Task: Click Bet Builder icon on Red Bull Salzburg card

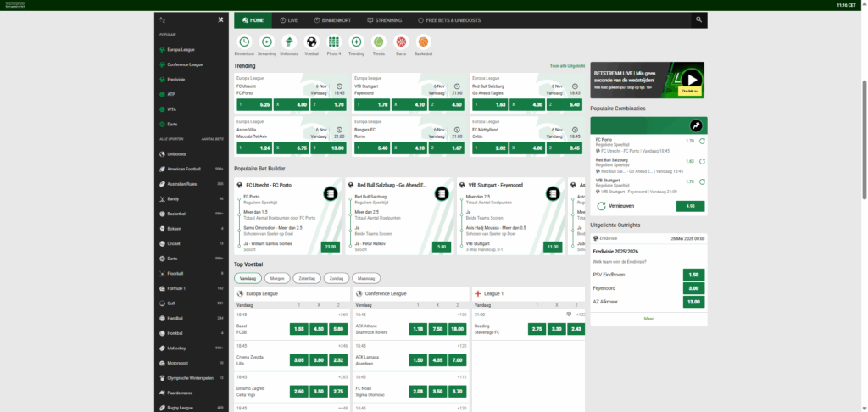Action: point(441,193)
